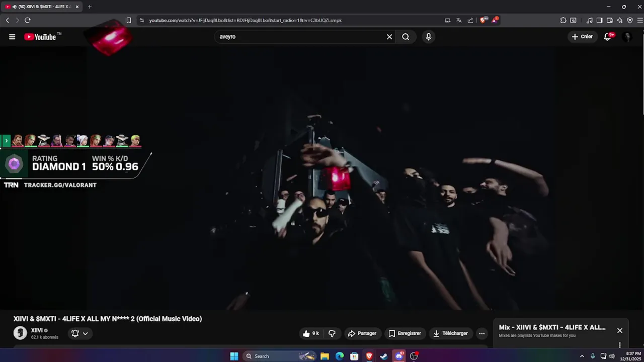
Task: Bookmark this page from the address bar
Action: [129, 20]
